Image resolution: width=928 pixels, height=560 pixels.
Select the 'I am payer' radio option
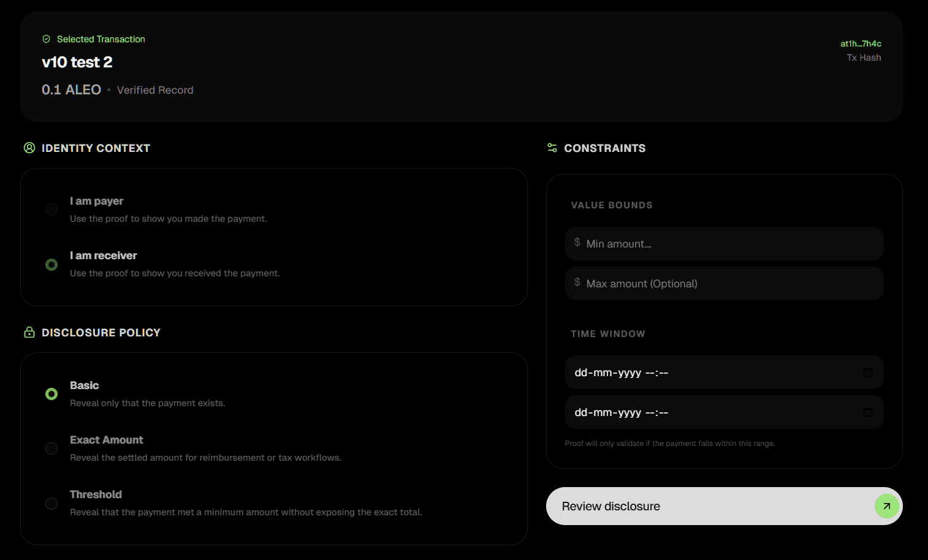(51, 210)
